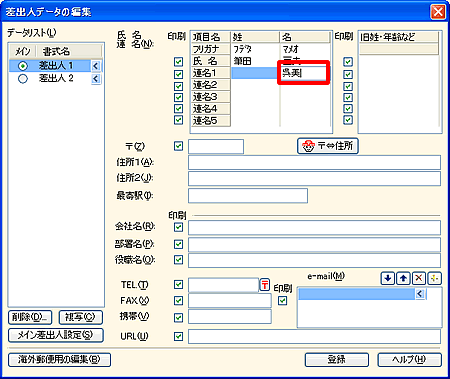
Task: Click the 登録 button
Action: coord(337,360)
